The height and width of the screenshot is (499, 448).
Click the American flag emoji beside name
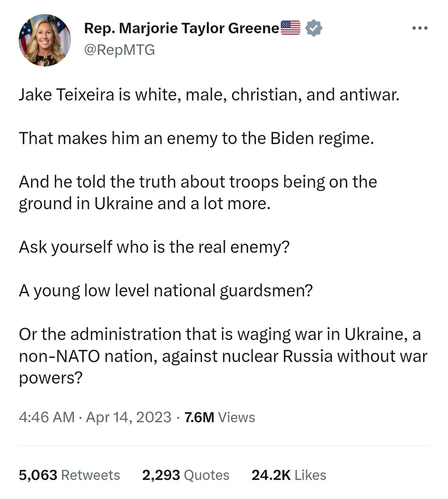click(x=291, y=28)
